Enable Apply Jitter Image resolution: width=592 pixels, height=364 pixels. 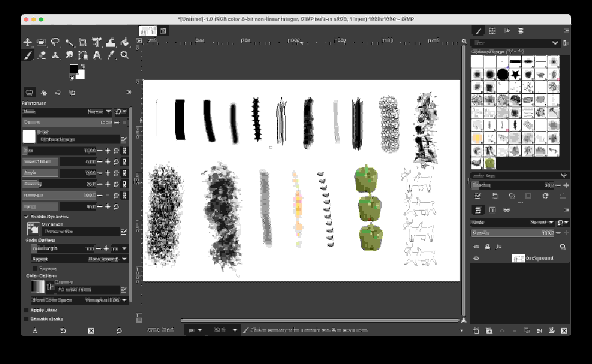pos(27,310)
